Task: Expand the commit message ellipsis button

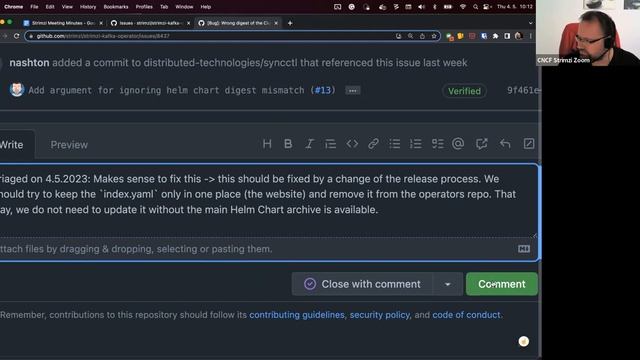Action: coord(353,91)
